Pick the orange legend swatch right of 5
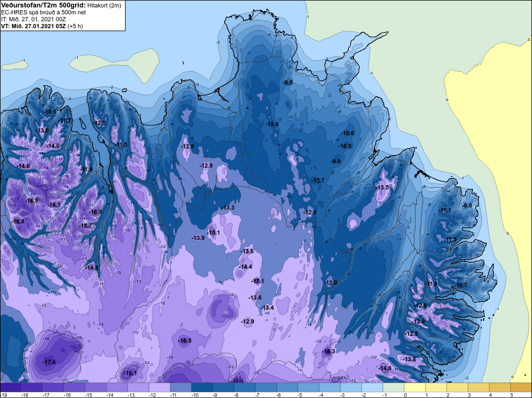 (x=521, y=387)
